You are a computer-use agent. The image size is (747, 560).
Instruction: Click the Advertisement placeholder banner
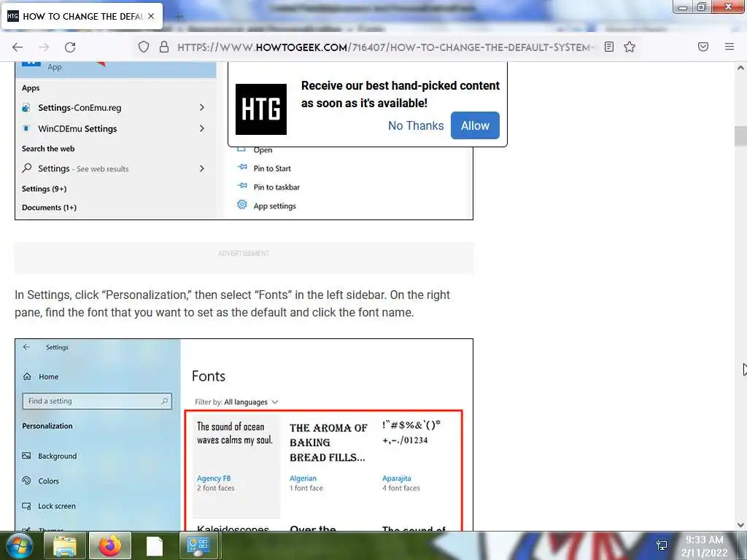[244, 258]
